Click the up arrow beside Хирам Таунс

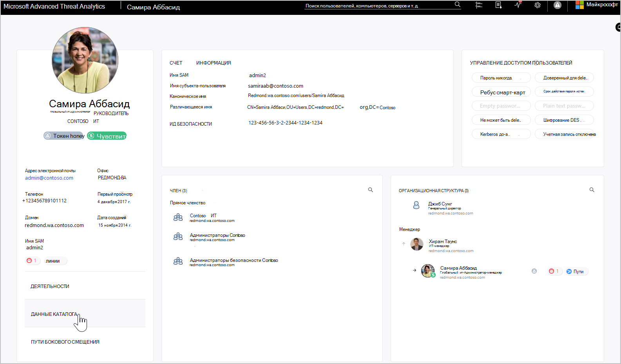[404, 244]
